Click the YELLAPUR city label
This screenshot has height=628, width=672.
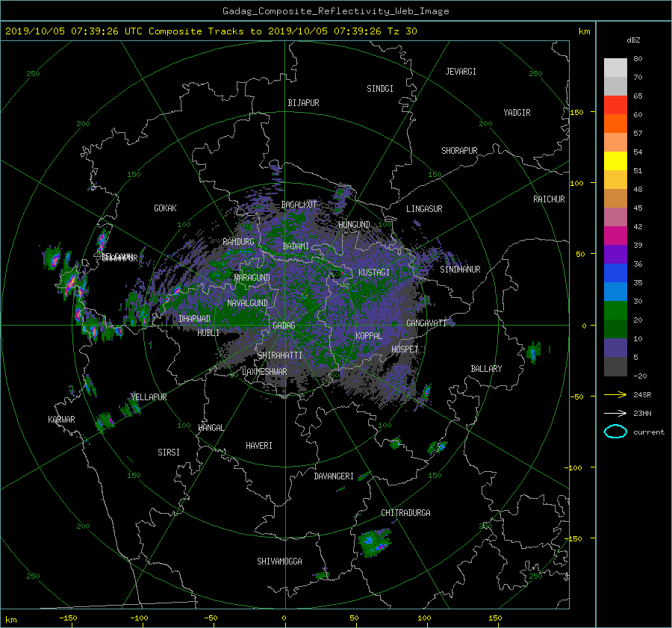149,397
